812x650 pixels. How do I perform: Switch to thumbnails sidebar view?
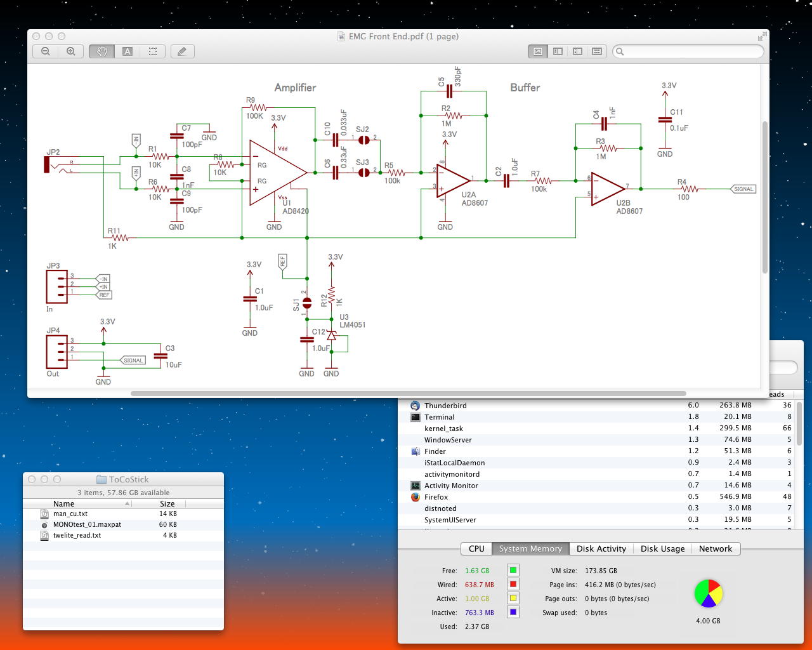[x=558, y=51]
